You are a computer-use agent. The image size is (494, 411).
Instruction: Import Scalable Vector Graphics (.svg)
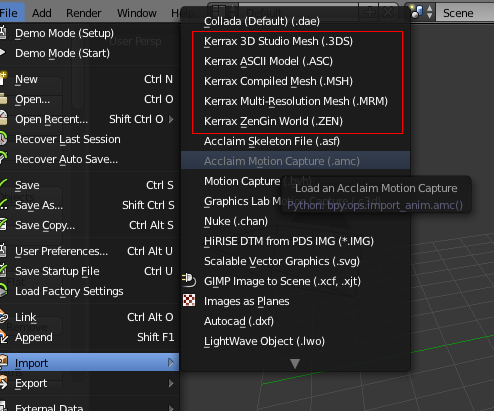click(295, 261)
